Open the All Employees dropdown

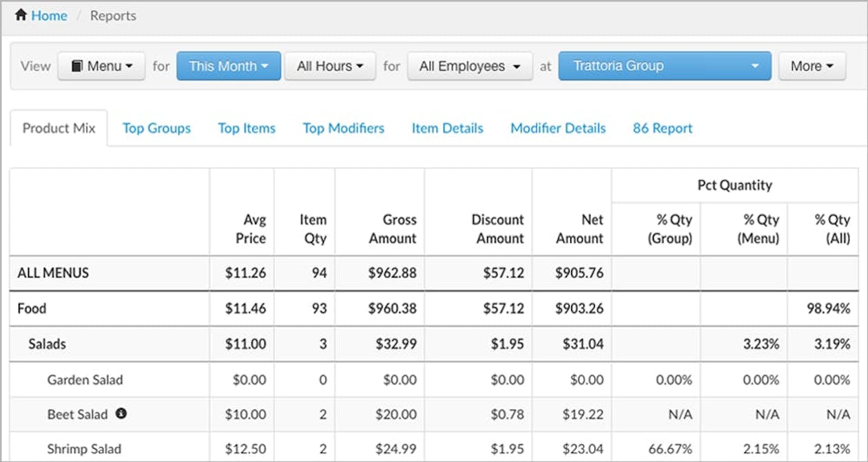point(470,65)
